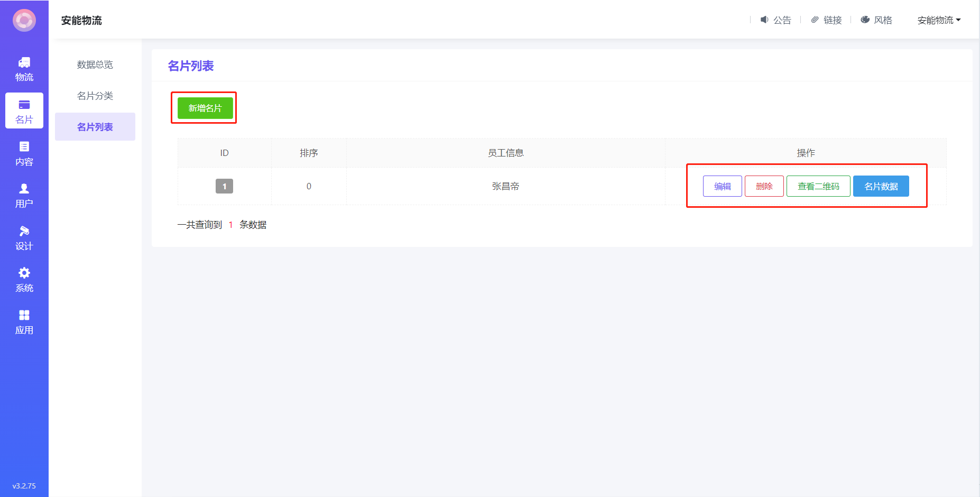Screen dimensions: 980x497
Task: Open the 物流 logistics truck icon
Action: coord(24,63)
